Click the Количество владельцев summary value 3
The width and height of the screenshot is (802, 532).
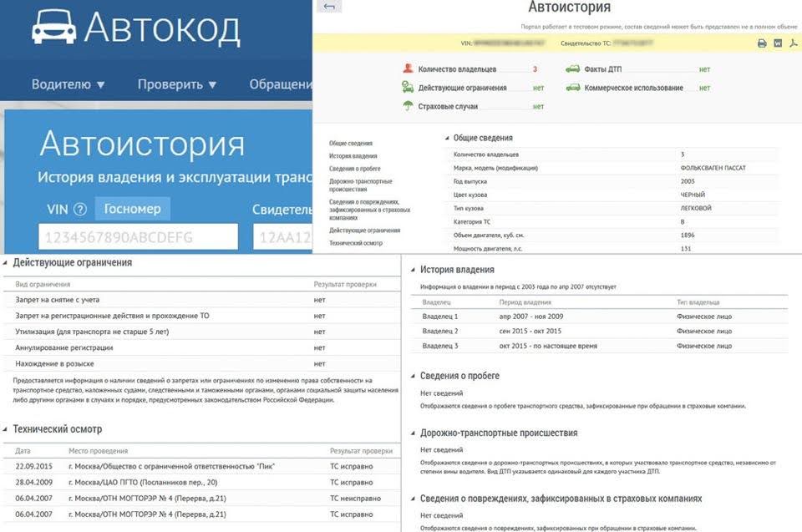[535, 69]
